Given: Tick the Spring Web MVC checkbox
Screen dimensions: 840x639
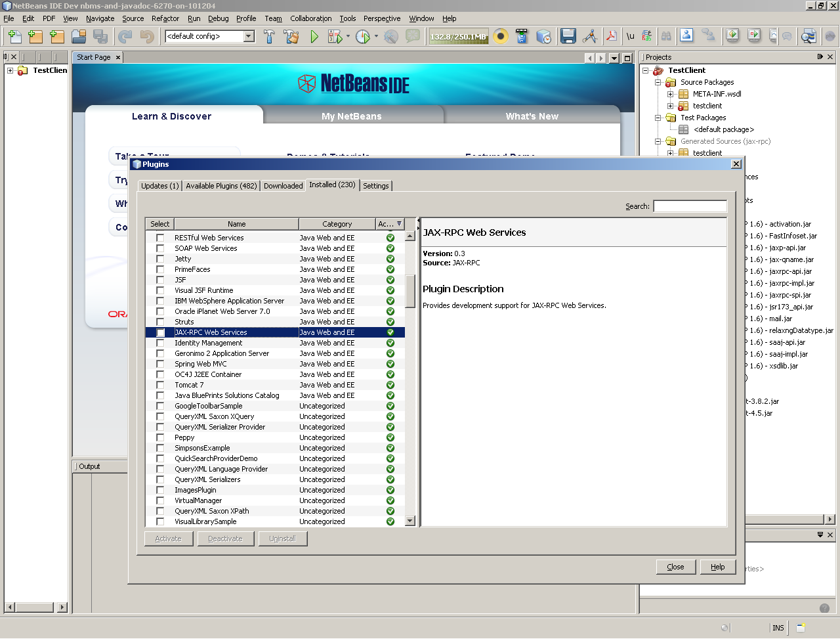Looking at the screenshot, I should click(160, 364).
